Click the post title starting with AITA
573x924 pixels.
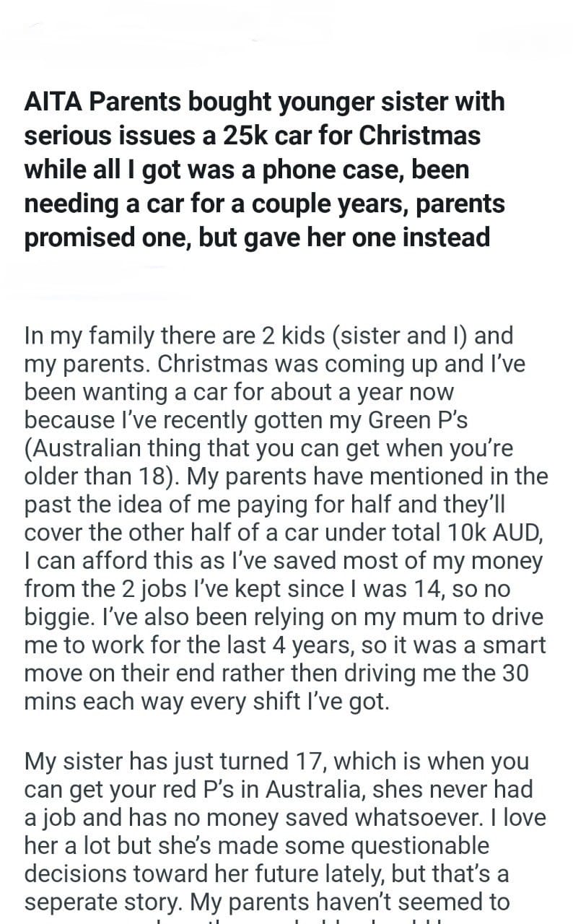[264, 170]
